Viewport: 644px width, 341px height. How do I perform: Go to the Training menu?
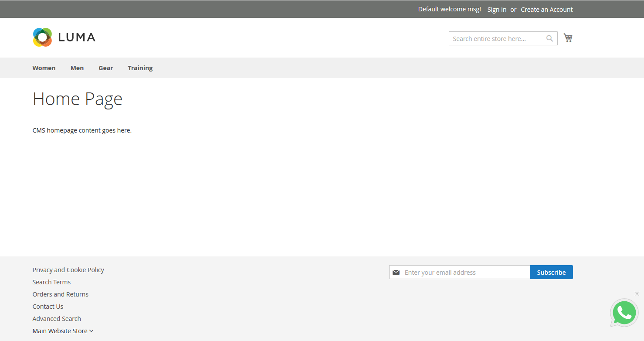[140, 68]
